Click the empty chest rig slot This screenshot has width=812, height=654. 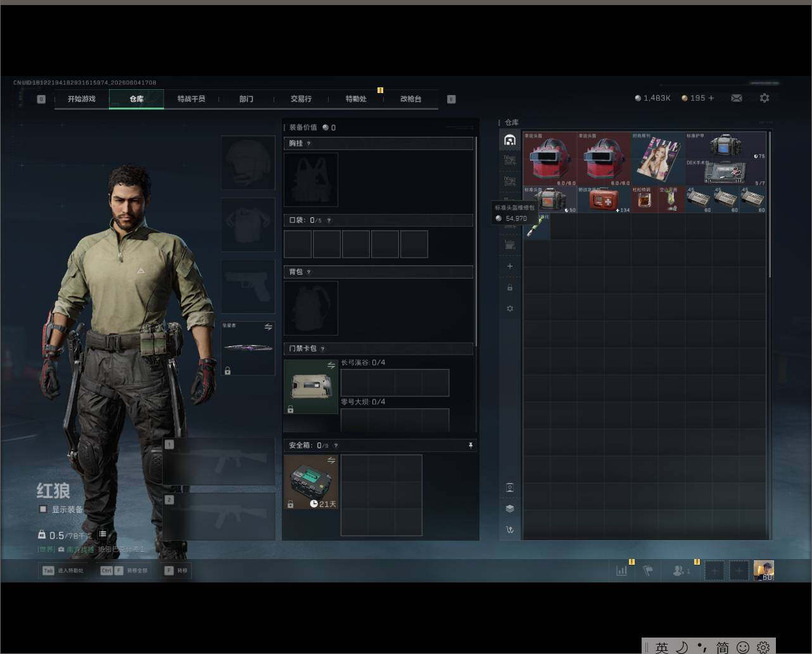point(311,180)
